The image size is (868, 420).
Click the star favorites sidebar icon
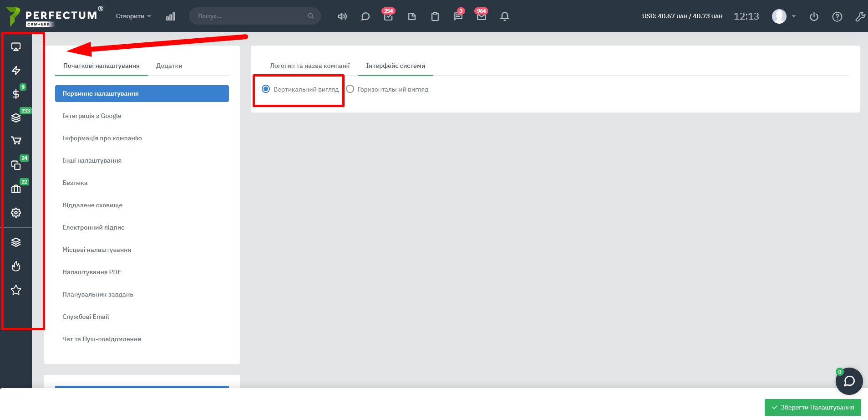pyautogui.click(x=16, y=290)
